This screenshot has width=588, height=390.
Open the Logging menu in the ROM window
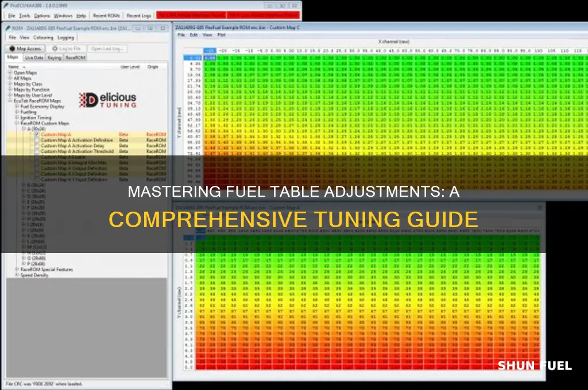pyautogui.click(x=65, y=37)
